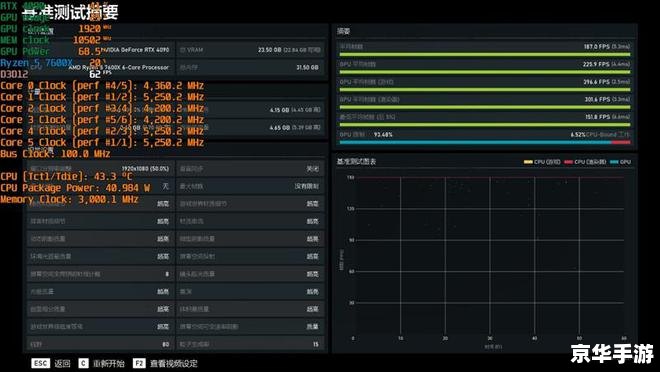Screen dimensions: 660x372
Task: Click the 关闭 setting value
Action: 312,169
